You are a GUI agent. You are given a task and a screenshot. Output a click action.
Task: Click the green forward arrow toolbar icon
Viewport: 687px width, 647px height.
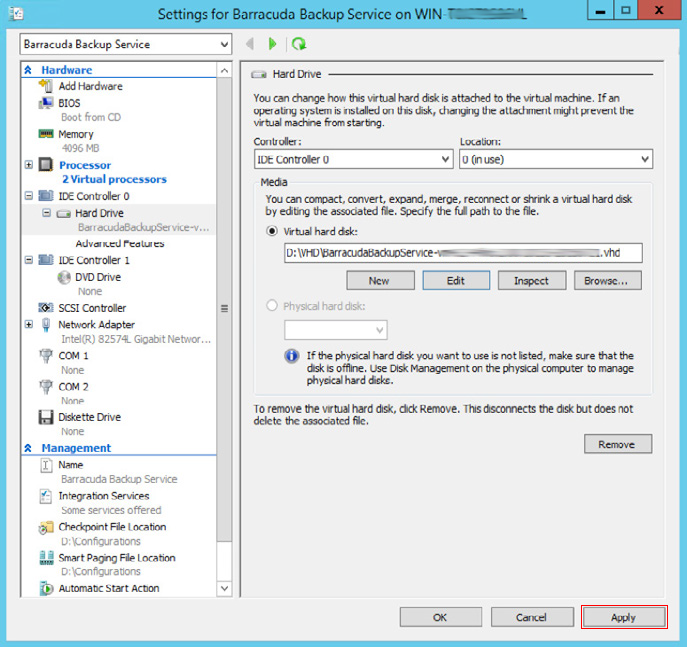[273, 44]
